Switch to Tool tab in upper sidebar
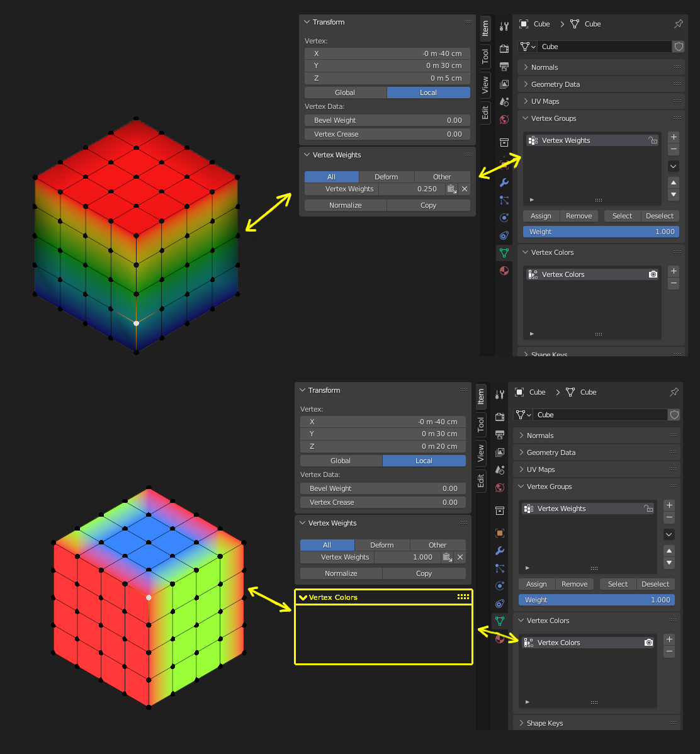The image size is (700, 754). (485, 57)
